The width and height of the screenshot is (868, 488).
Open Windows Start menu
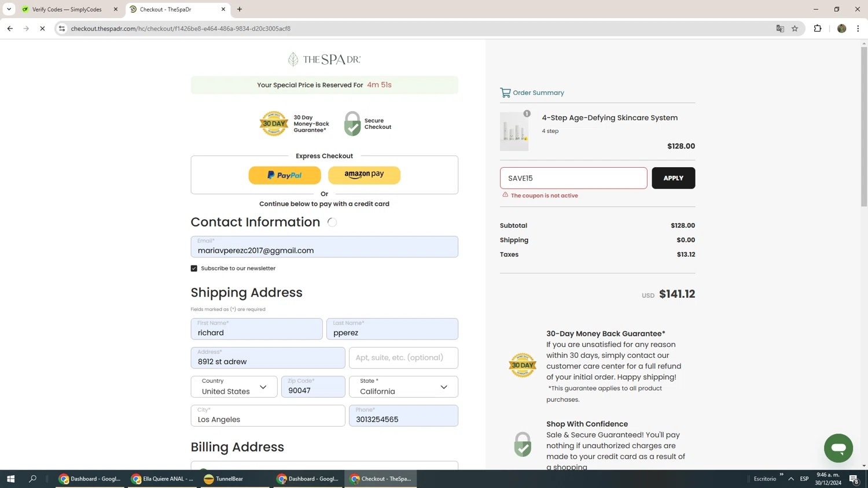10,479
